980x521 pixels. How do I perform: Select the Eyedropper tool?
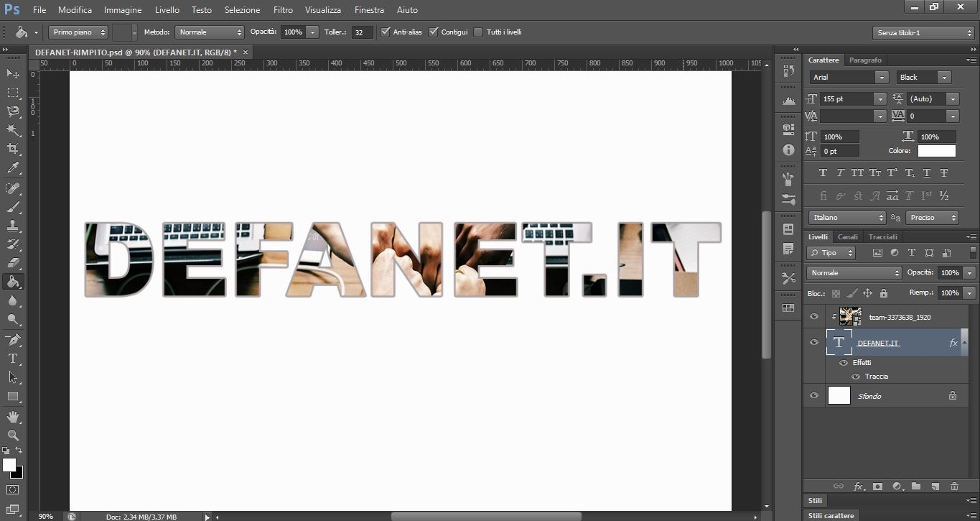pos(13,168)
